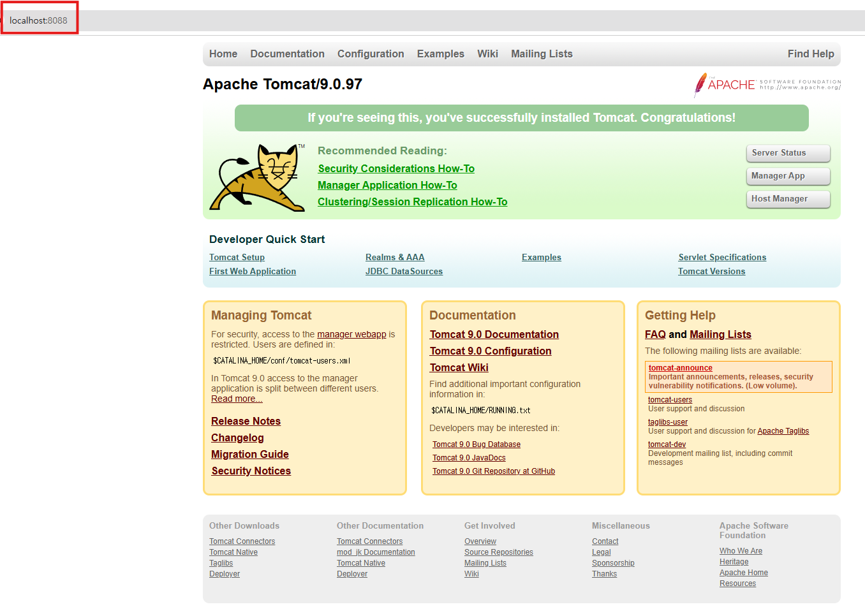The image size is (865, 616).
Task: Open Manager Application How-To link
Action: (387, 185)
